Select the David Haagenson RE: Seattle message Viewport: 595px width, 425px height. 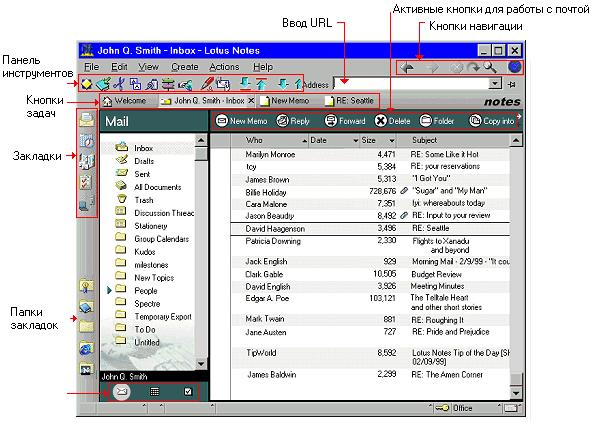[x=370, y=228]
